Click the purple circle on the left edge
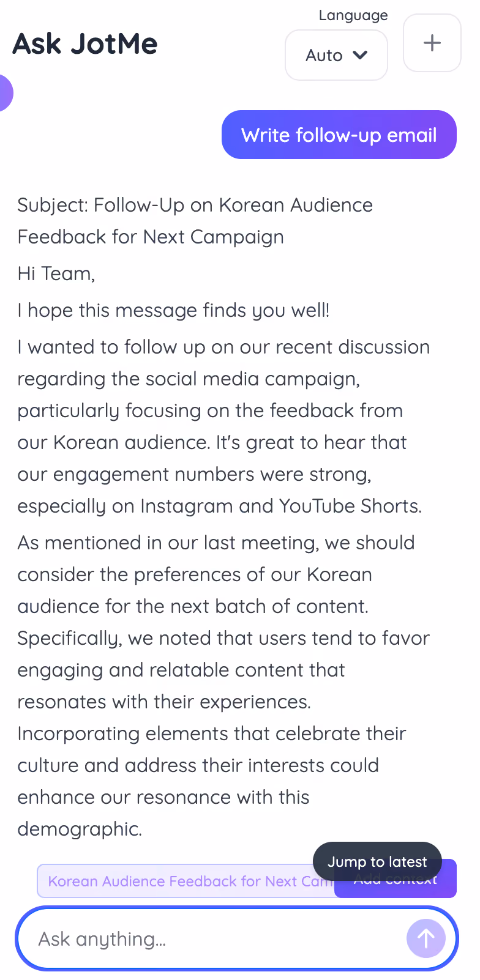Screen dimensions: 480x980 (5, 93)
